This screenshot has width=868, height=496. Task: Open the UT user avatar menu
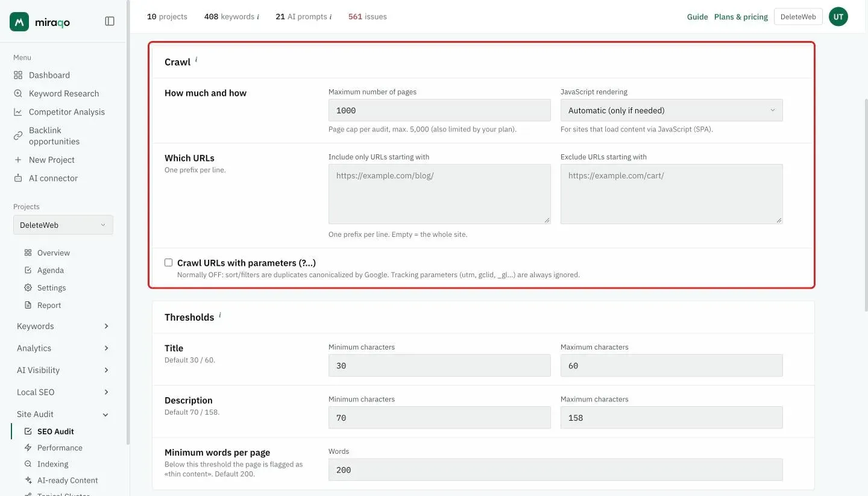838,17
